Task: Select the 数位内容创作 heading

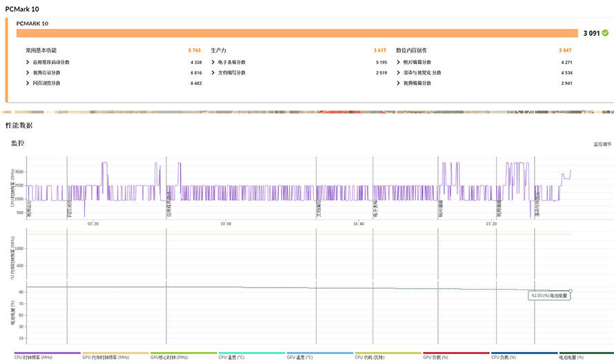Action: click(411, 50)
